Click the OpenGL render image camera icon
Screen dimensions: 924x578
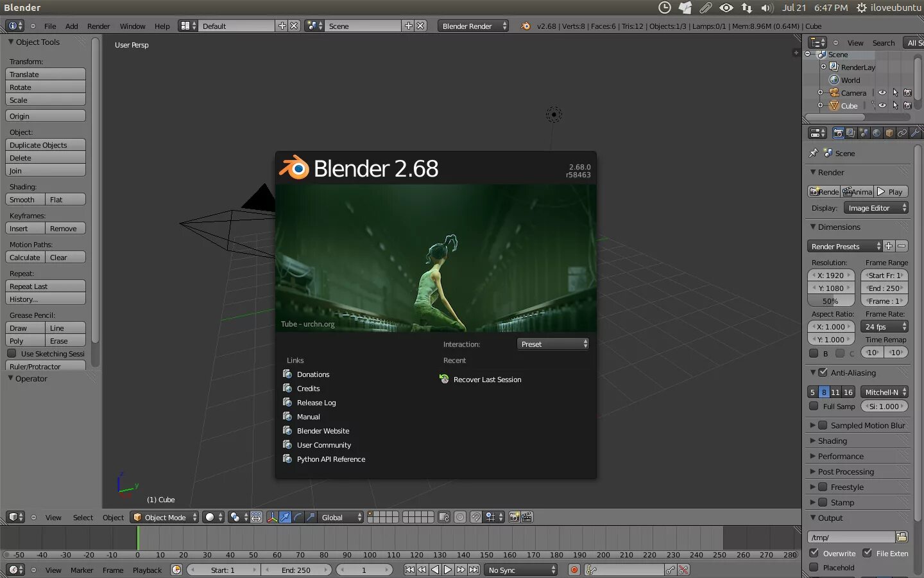pyautogui.click(x=514, y=517)
